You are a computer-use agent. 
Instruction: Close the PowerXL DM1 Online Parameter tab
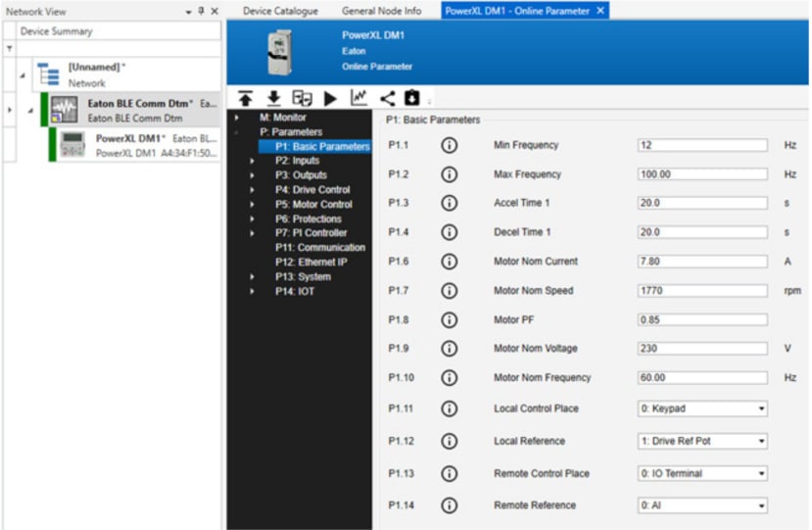point(600,11)
